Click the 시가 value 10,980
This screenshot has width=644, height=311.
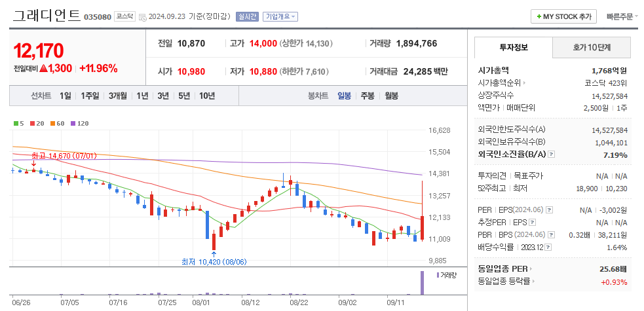pyautogui.click(x=191, y=72)
